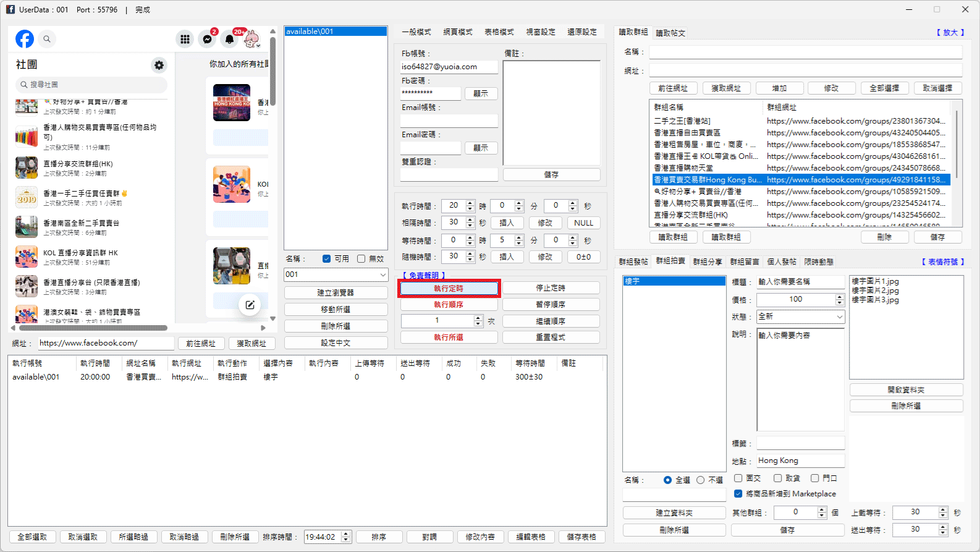Click 顯示 button beside Fb密碼
This screenshot has width=980, height=552.
481,93
